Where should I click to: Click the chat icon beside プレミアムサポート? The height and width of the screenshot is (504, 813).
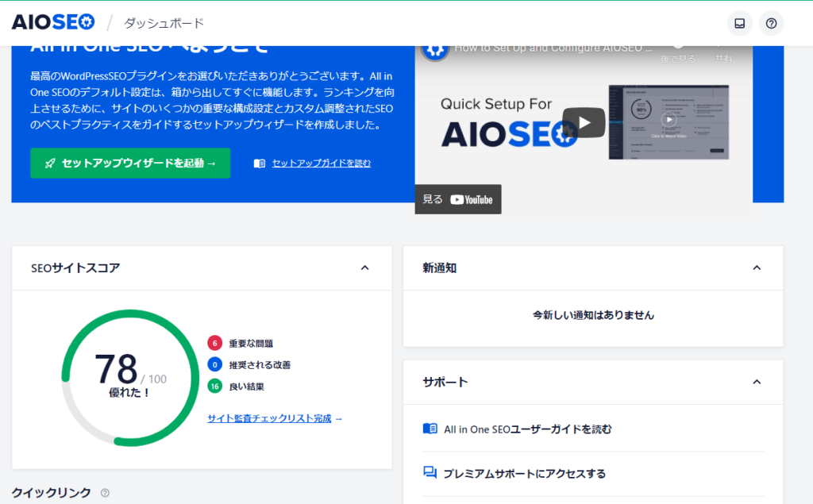[x=430, y=473]
